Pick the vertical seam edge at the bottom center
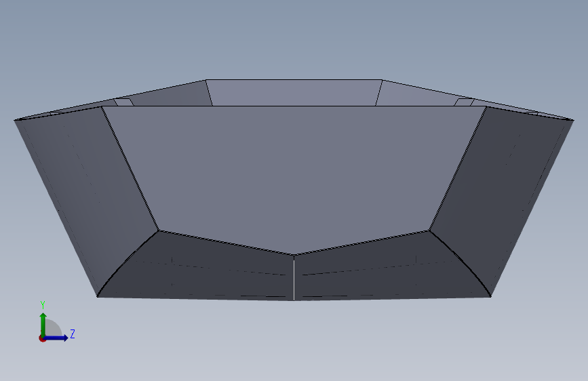 tap(294, 277)
